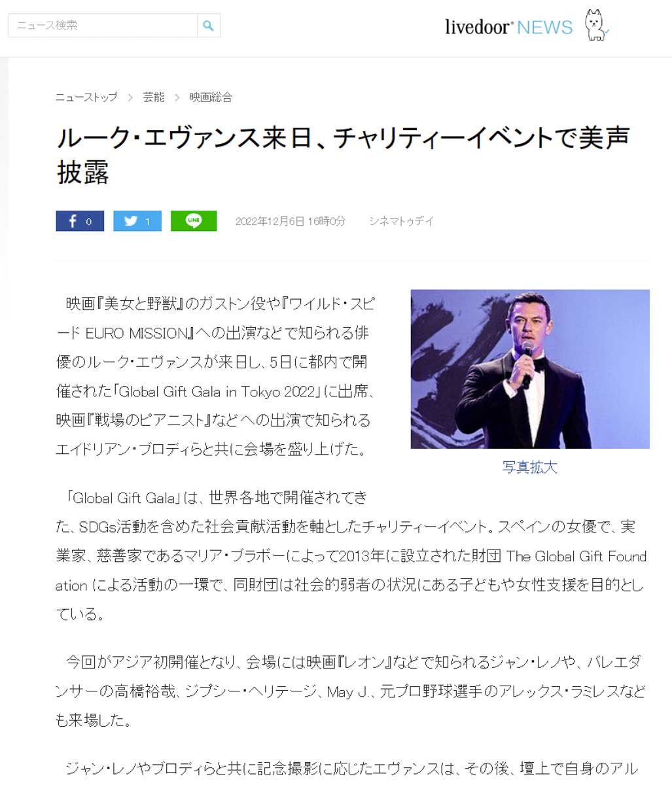Click the Twitter share count number

(148, 222)
